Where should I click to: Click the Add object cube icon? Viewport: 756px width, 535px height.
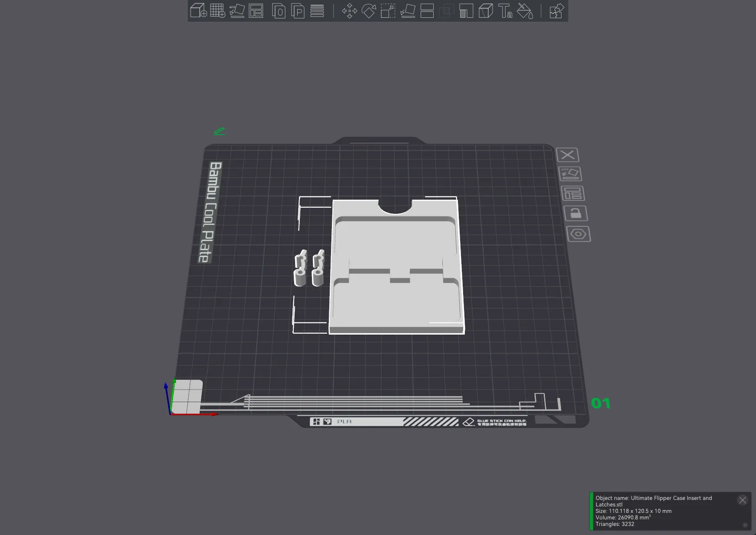click(x=198, y=11)
